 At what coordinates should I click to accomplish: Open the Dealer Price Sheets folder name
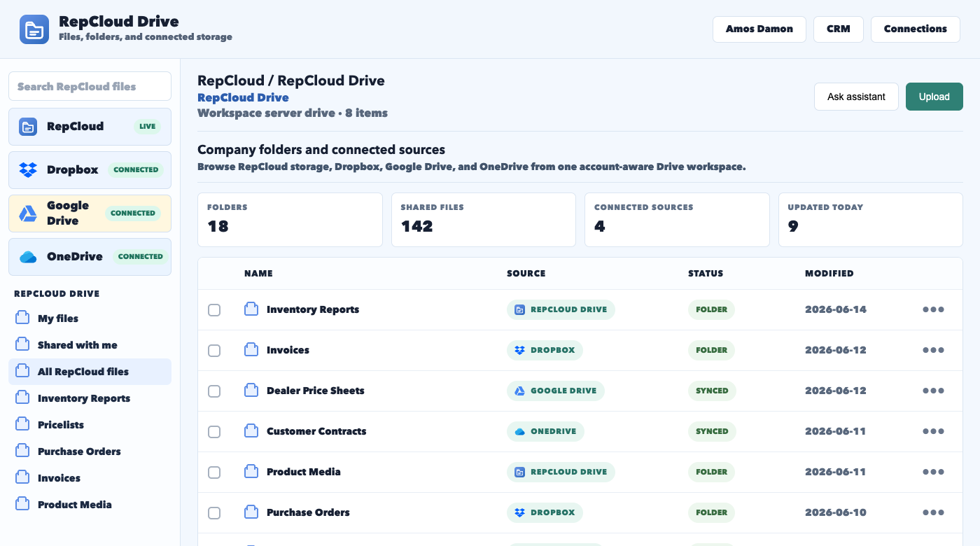pos(316,391)
